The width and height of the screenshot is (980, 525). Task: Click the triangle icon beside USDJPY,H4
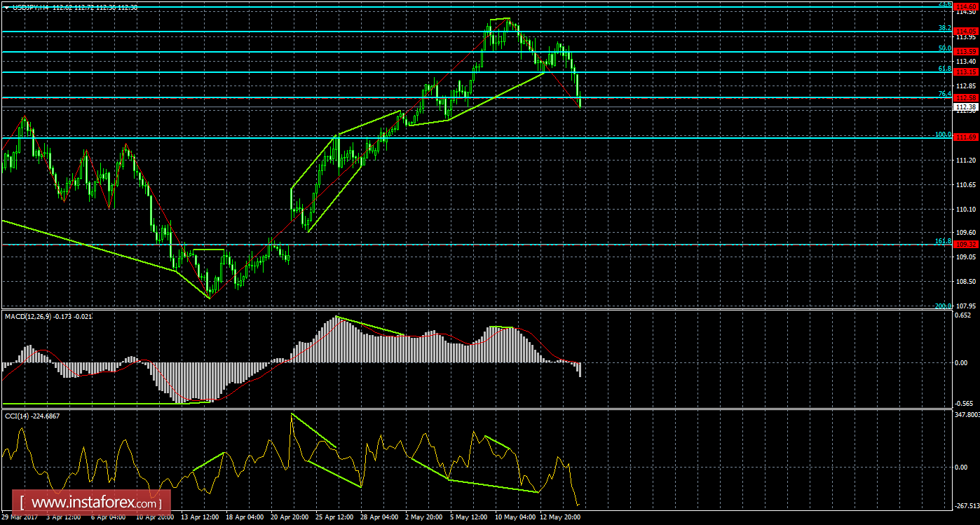[6, 7]
